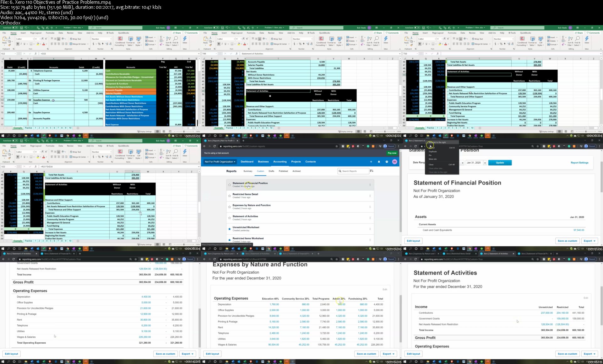Unfavorite the Unrestricted Worksheet report star
The height and width of the screenshot is (364, 603).
tap(230, 229)
